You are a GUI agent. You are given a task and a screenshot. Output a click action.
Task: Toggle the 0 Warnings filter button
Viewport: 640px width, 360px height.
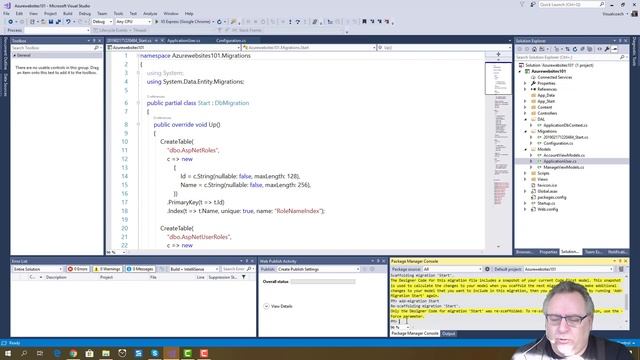coord(107,269)
